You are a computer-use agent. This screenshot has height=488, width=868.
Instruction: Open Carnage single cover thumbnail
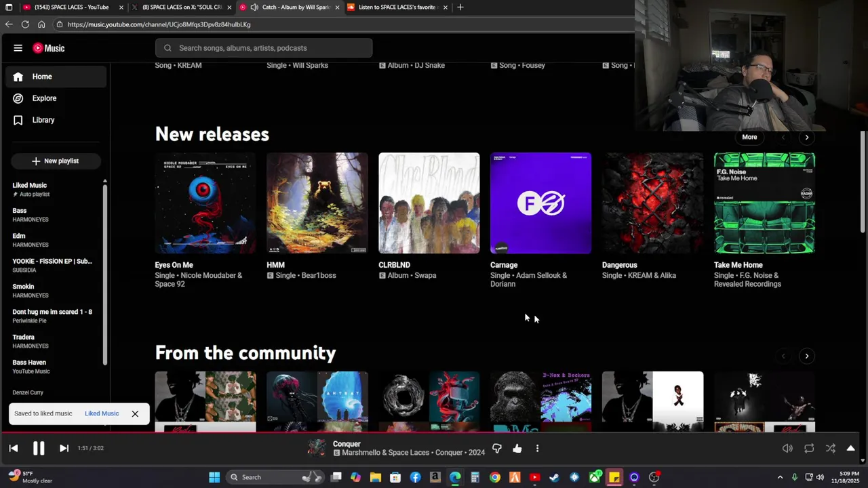(540, 203)
